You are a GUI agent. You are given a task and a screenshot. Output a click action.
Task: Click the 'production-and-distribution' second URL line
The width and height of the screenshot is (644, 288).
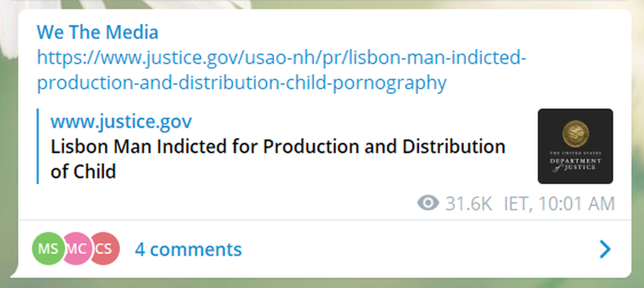(x=241, y=83)
